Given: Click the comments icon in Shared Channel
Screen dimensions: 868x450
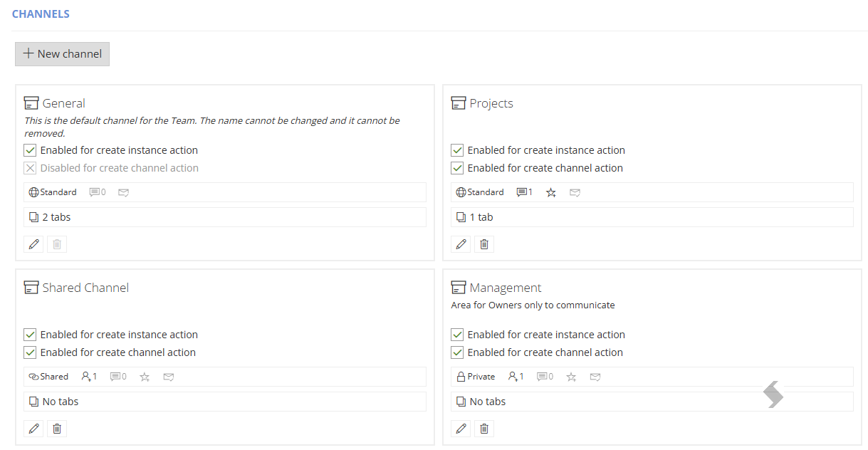Looking at the screenshot, I should pos(118,377).
